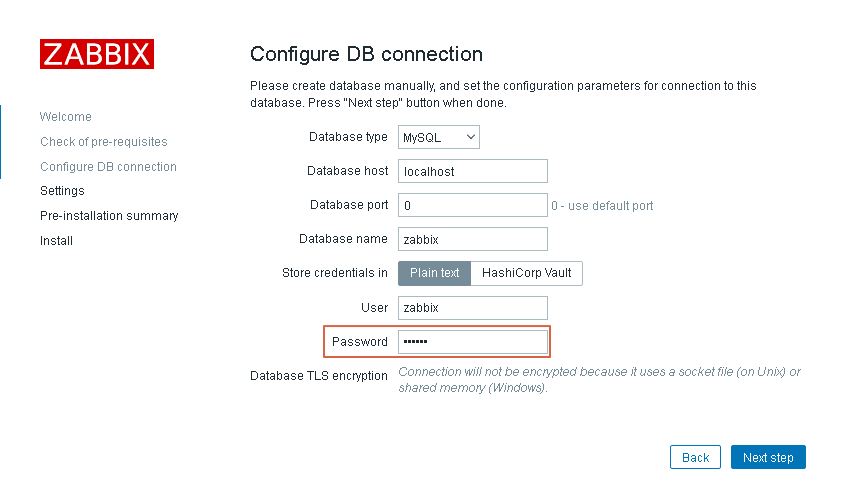Click the Configure DB connection heading
Viewport: 848px width, 500px height.
[x=366, y=54]
